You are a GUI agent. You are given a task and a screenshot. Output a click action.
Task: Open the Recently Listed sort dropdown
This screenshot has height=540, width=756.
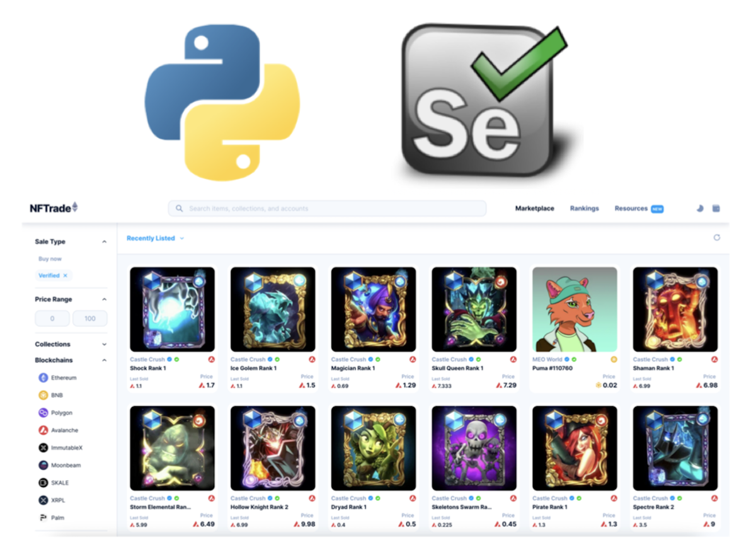tap(155, 238)
